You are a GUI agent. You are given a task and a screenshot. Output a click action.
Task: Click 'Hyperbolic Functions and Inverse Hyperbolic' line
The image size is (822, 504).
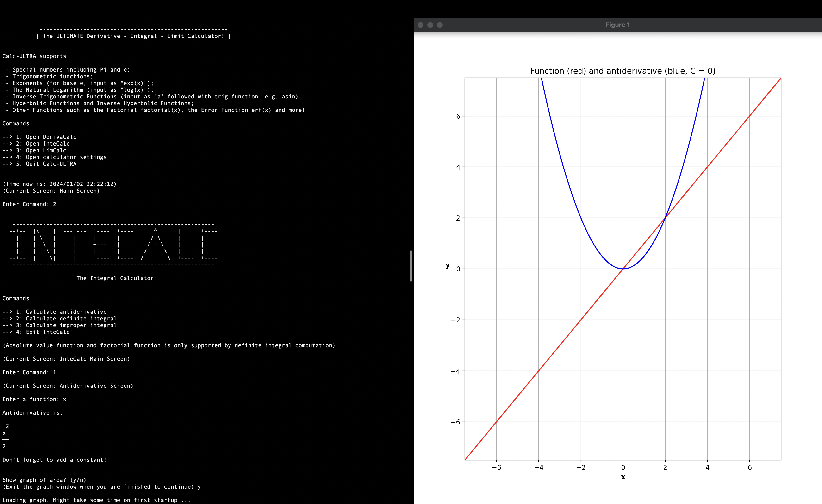(100, 103)
